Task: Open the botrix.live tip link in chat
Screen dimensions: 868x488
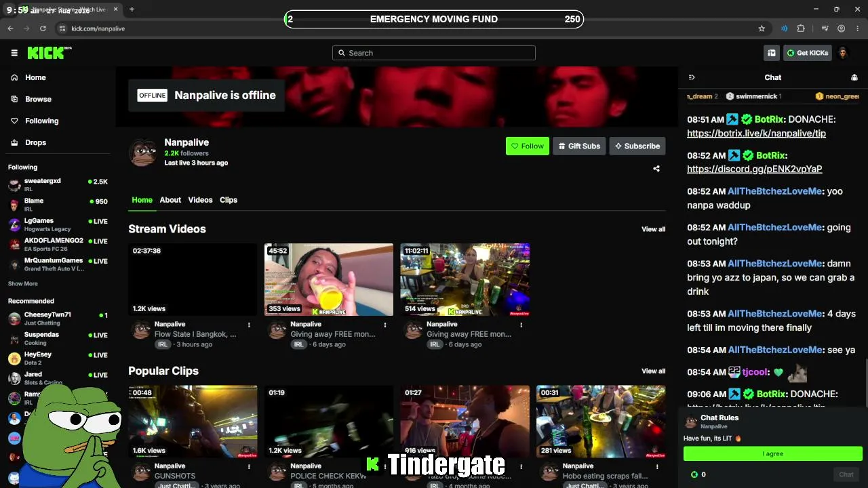Action: [756, 134]
